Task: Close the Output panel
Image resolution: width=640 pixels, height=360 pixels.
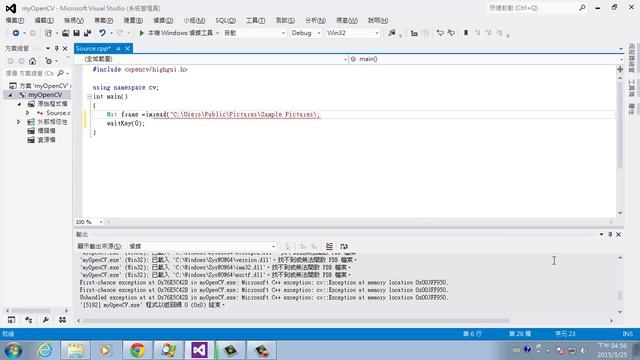Action: coord(618,234)
